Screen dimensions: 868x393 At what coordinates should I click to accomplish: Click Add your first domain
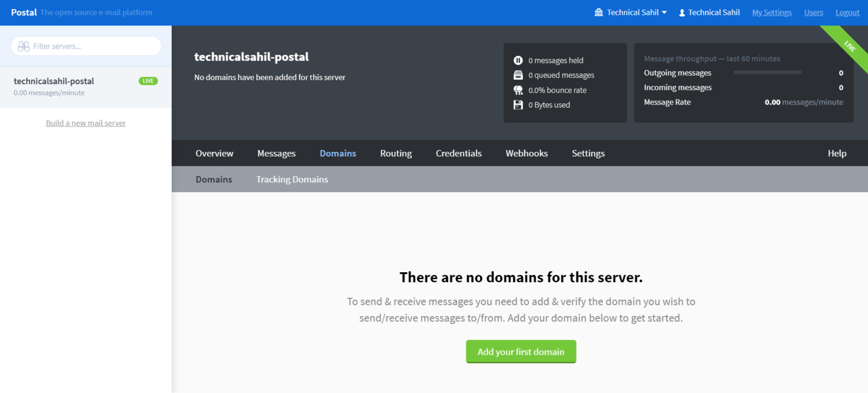click(x=520, y=351)
